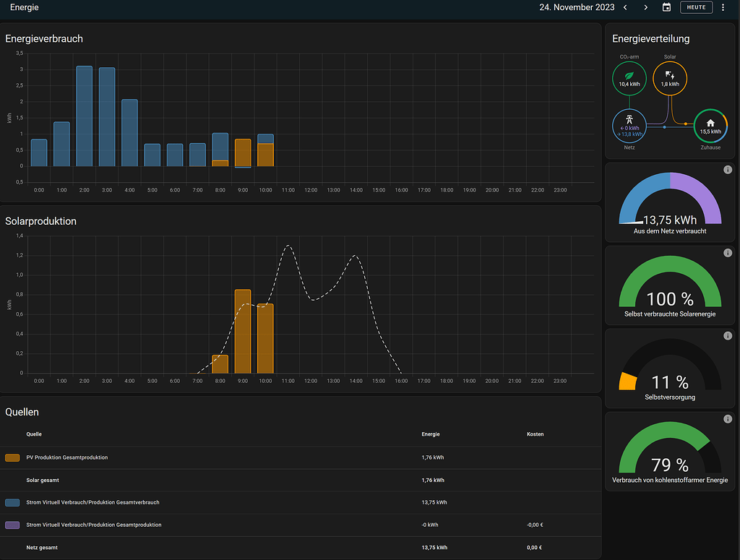The image size is (740, 560).
Task: Click the purple Gesamtproduktion color swatch
Action: point(12,525)
